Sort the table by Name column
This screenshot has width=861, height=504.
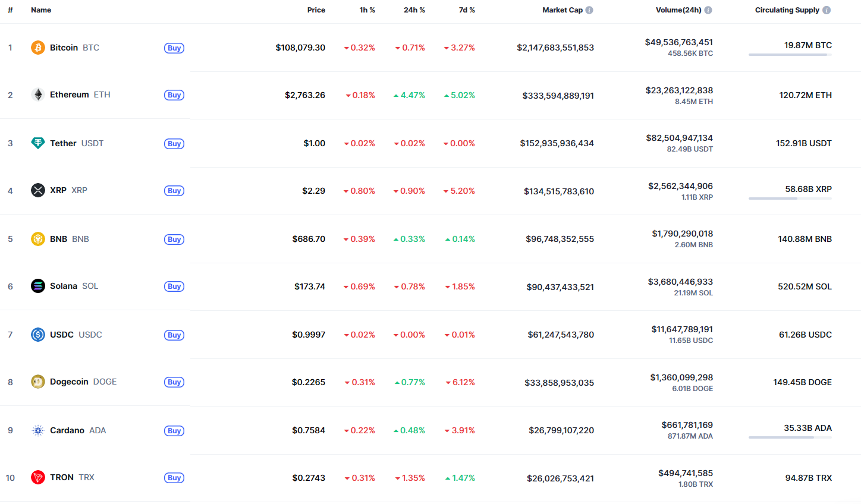click(x=41, y=10)
